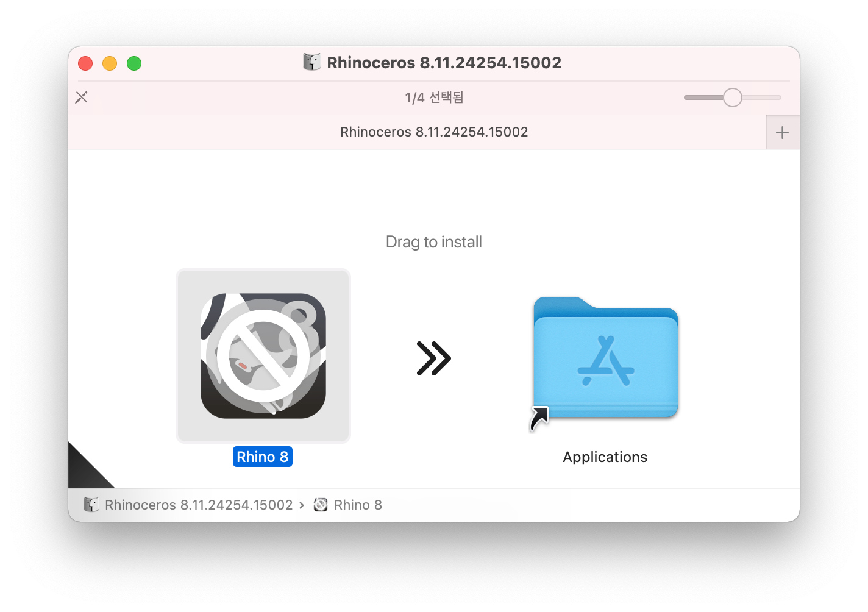Add a new tab with plus button
The height and width of the screenshot is (612, 868).
(x=782, y=132)
